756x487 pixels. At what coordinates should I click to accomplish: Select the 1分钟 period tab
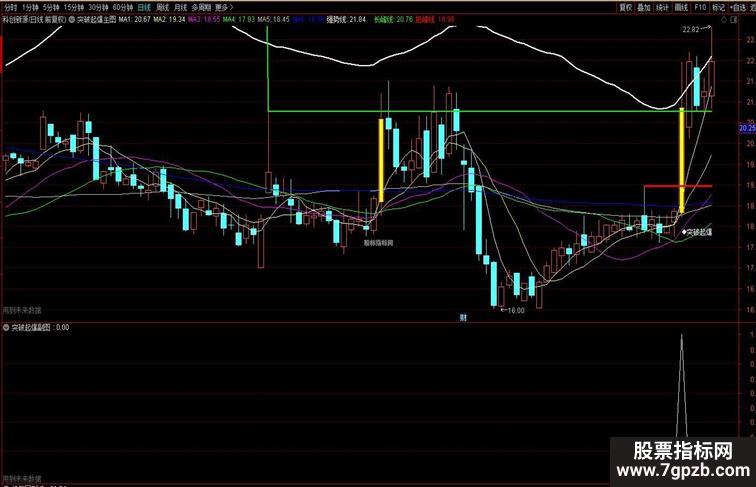[x=29, y=7]
